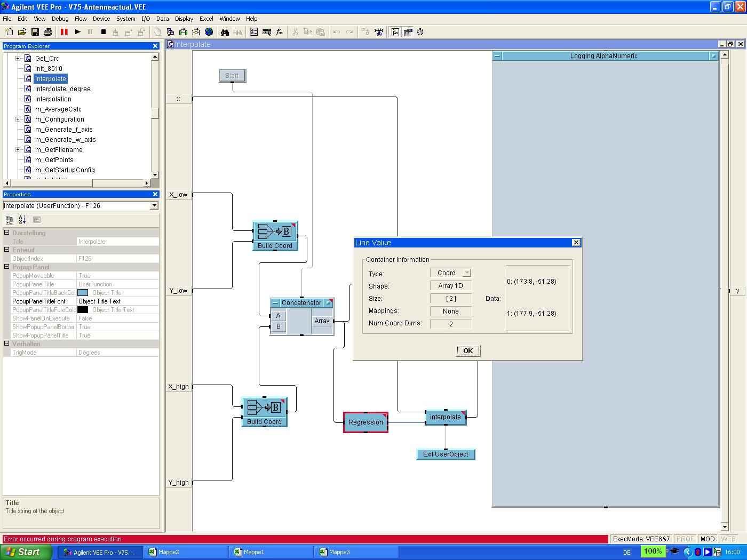The width and height of the screenshot is (747, 560).
Task: Click OK in the Line Value dialog
Action: pyautogui.click(x=468, y=351)
